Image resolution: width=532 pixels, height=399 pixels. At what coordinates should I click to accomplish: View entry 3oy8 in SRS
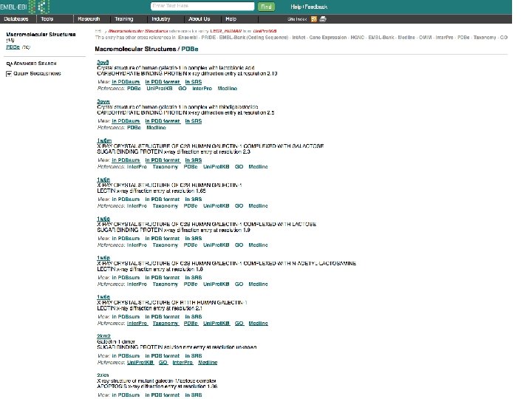point(194,82)
